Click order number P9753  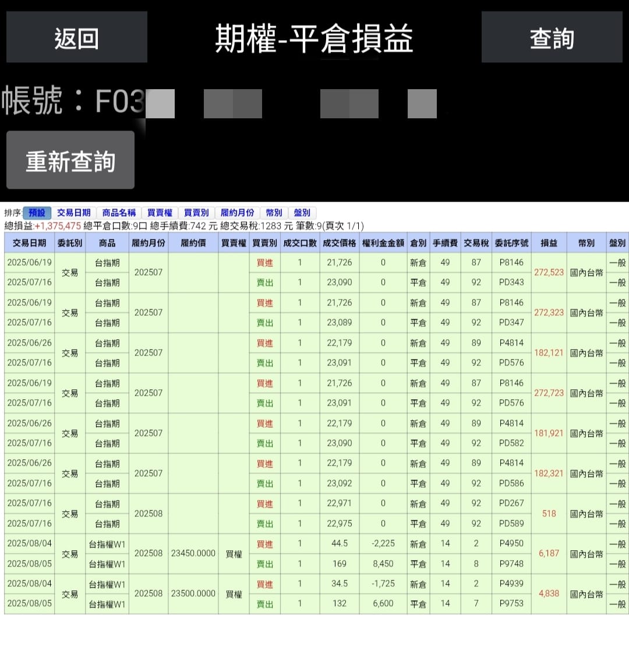tap(512, 604)
